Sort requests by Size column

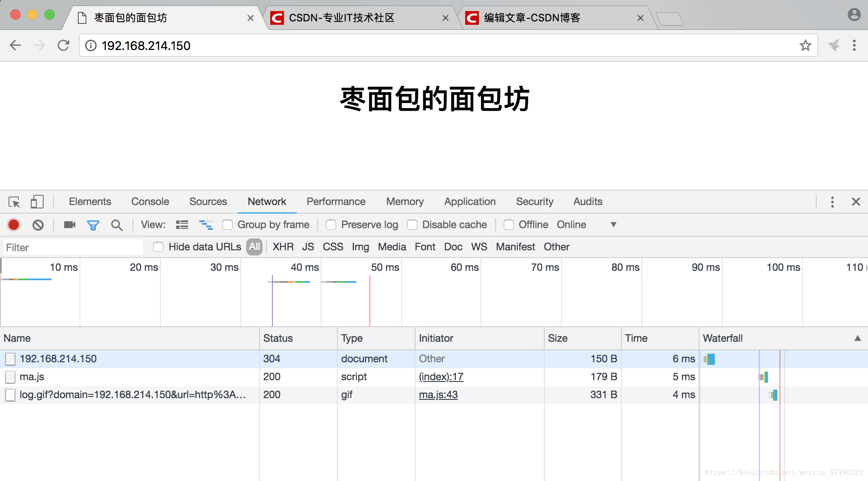(x=582, y=338)
